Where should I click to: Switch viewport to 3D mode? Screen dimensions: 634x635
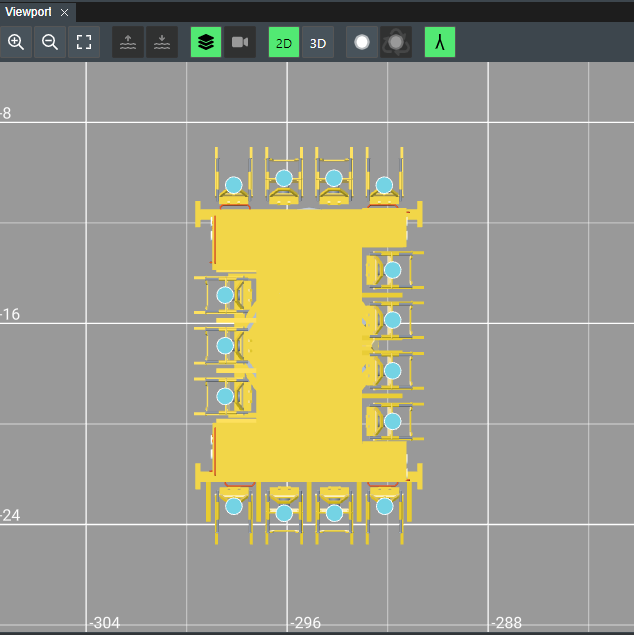tap(318, 42)
